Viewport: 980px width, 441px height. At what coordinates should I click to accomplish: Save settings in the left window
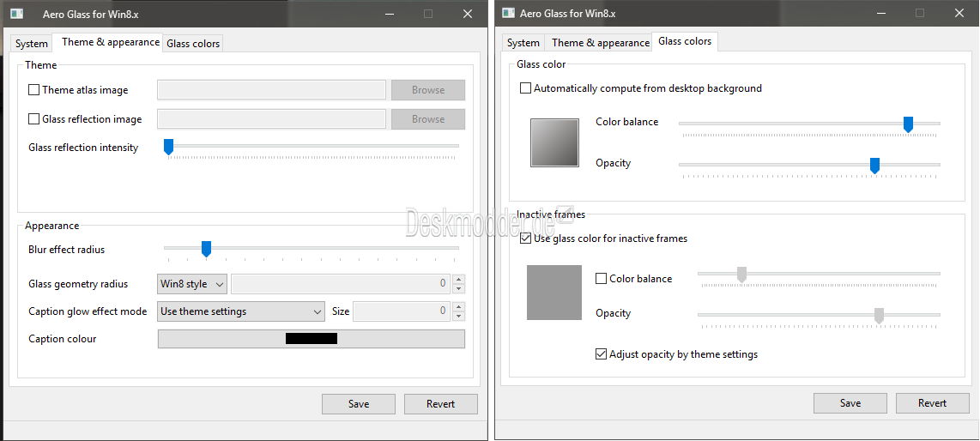[x=359, y=404]
